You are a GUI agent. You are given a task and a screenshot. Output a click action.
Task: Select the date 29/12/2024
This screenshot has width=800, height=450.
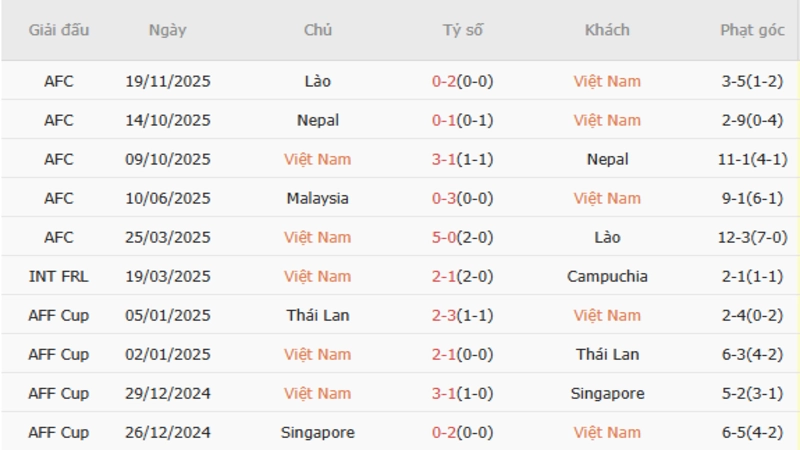pyautogui.click(x=168, y=393)
